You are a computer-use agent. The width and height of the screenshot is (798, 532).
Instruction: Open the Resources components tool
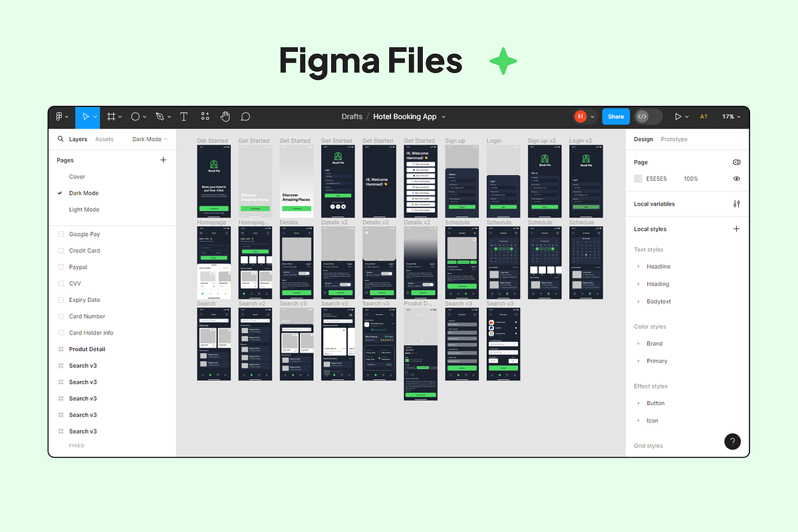pyautogui.click(x=205, y=116)
